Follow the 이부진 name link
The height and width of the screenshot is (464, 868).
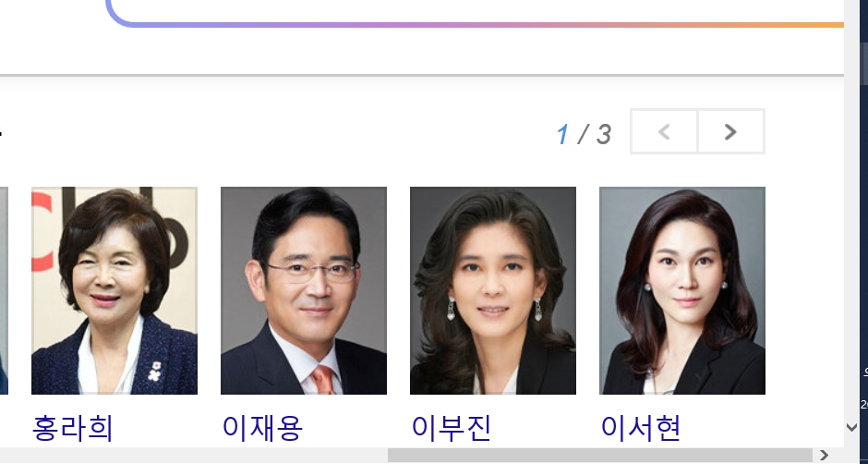coord(452,429)
